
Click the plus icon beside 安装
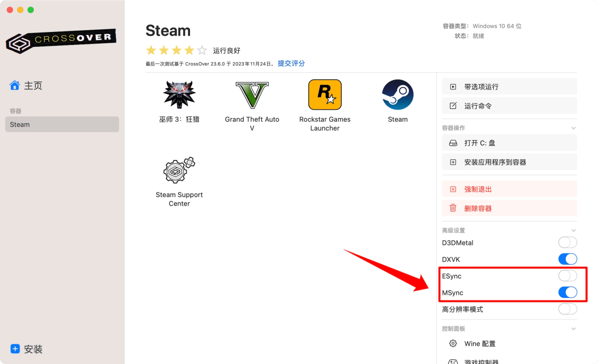[x=15, y=349]
